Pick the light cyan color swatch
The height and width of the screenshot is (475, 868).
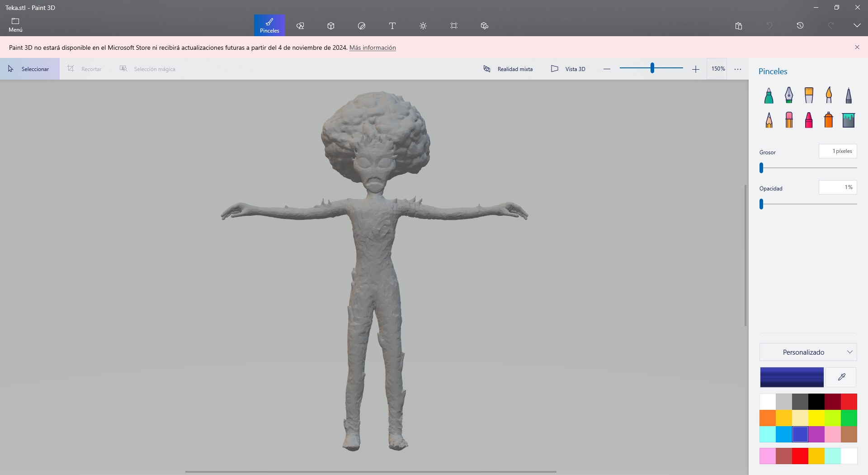click(768, 434)
